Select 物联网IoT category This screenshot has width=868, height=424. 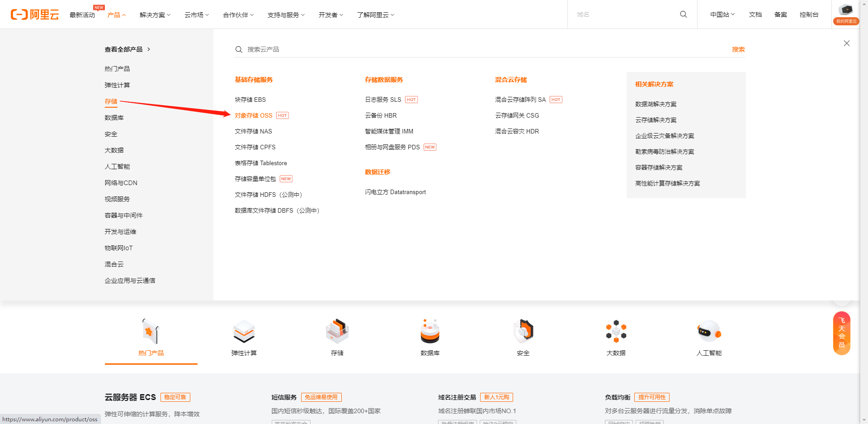tap(119, 248)
